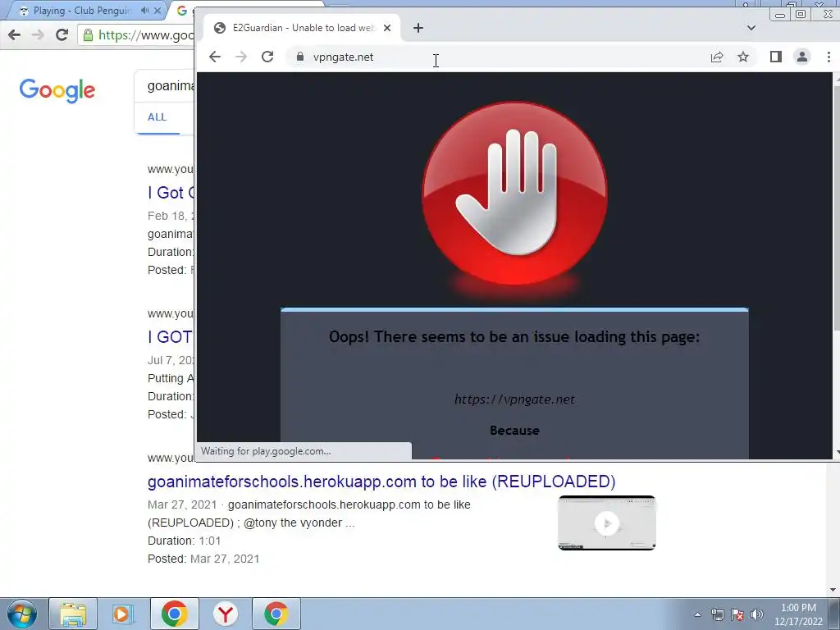The width and height of the screenshot is (840, 630).
Task: Open File Explorer from taskbar
Action: (73, 614)
